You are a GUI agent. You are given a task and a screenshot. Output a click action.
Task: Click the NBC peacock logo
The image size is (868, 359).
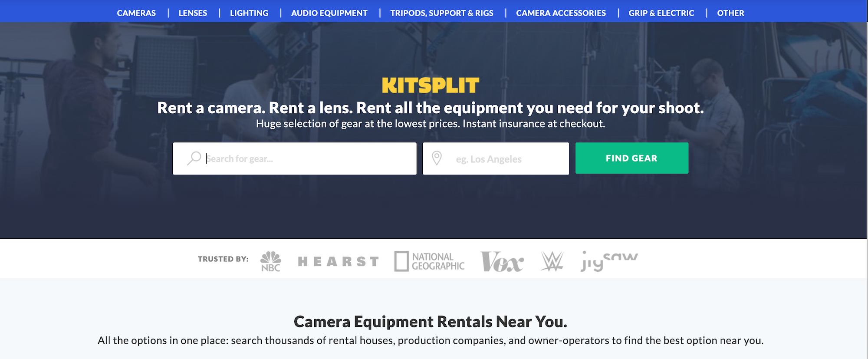click(x=271, y=261)
